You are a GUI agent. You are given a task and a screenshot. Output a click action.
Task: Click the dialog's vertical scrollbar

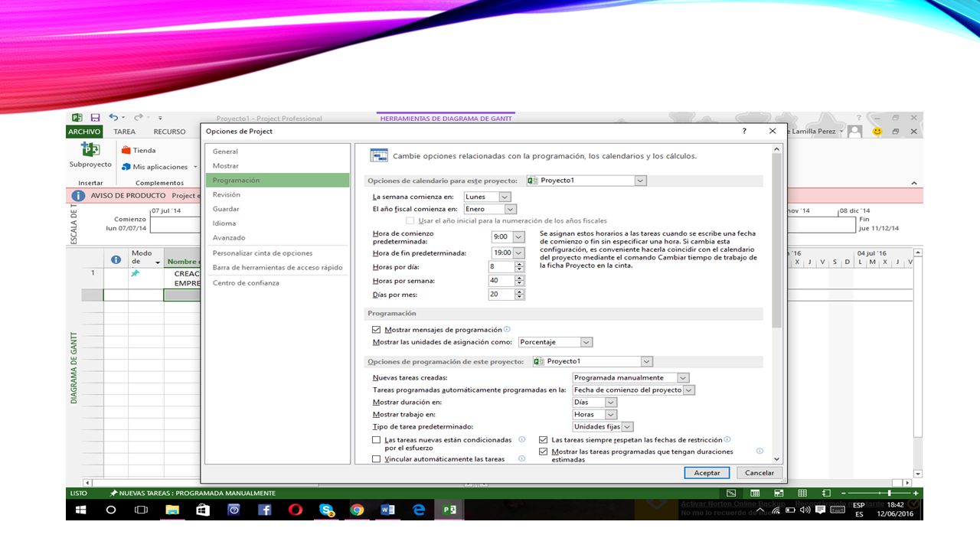pos(777,303)
